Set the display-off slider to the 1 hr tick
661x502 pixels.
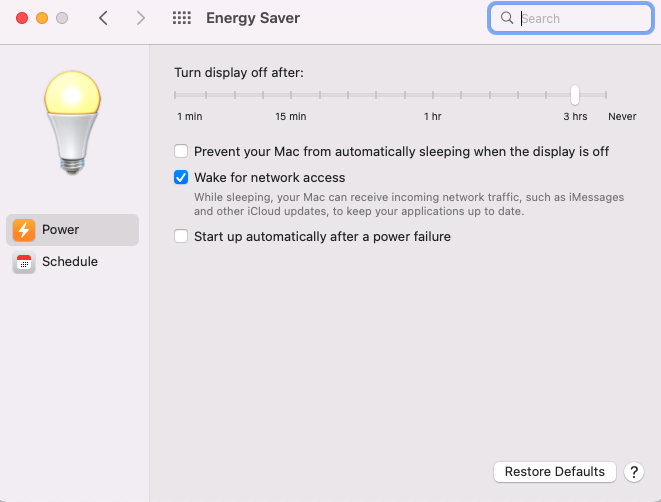pyautogui.click(x=433, y=95)
